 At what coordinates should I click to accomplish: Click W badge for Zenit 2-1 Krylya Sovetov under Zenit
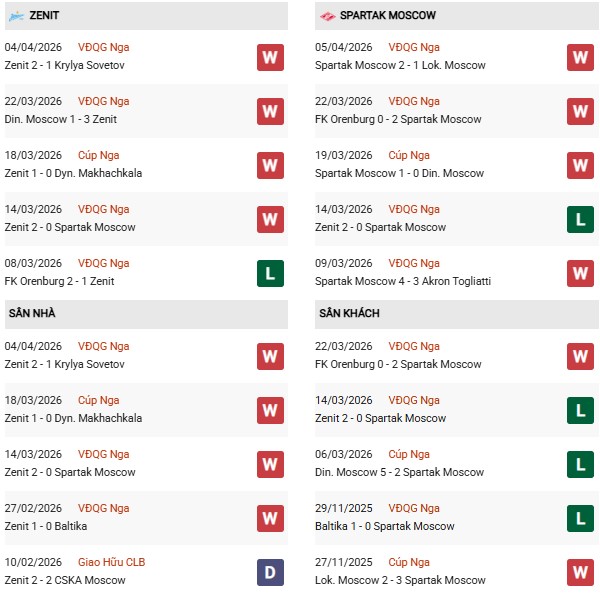270,57
